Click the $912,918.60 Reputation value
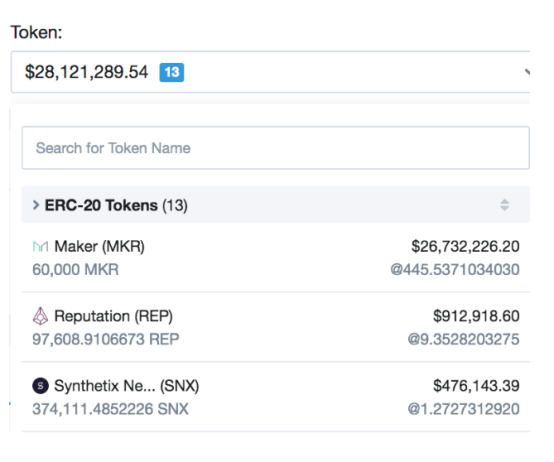The height and width of the screenshot is (462, 554). (476, 316)
